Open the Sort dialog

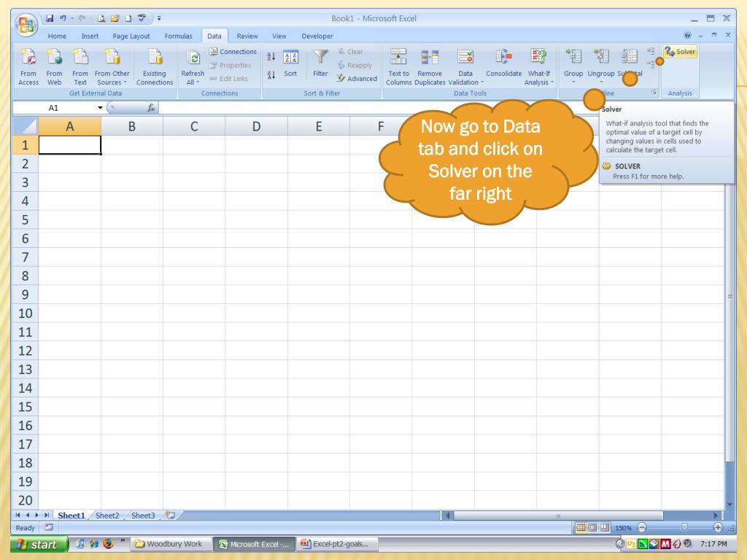pos(290,63)
